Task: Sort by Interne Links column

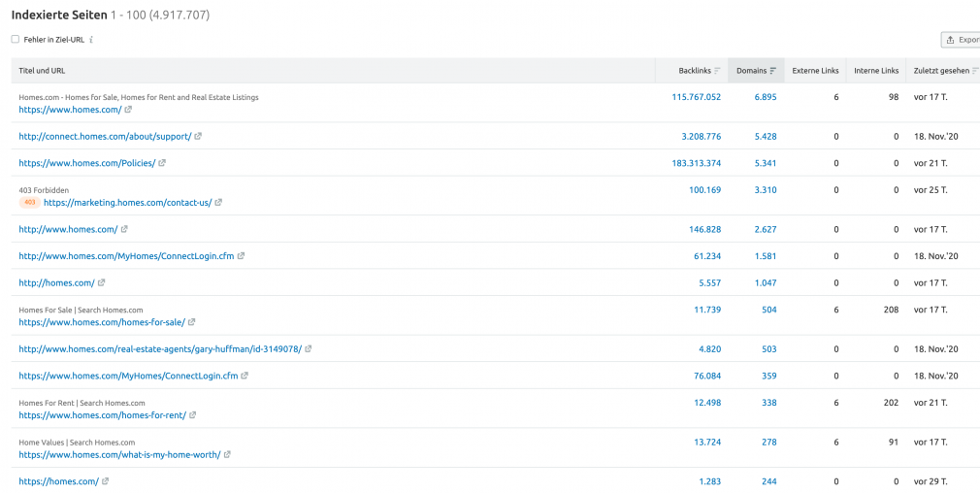Action: click(x=876, y=71)
